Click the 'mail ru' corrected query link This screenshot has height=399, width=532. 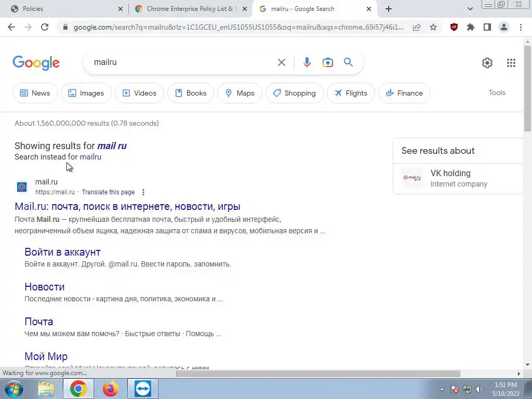[112, 146]
